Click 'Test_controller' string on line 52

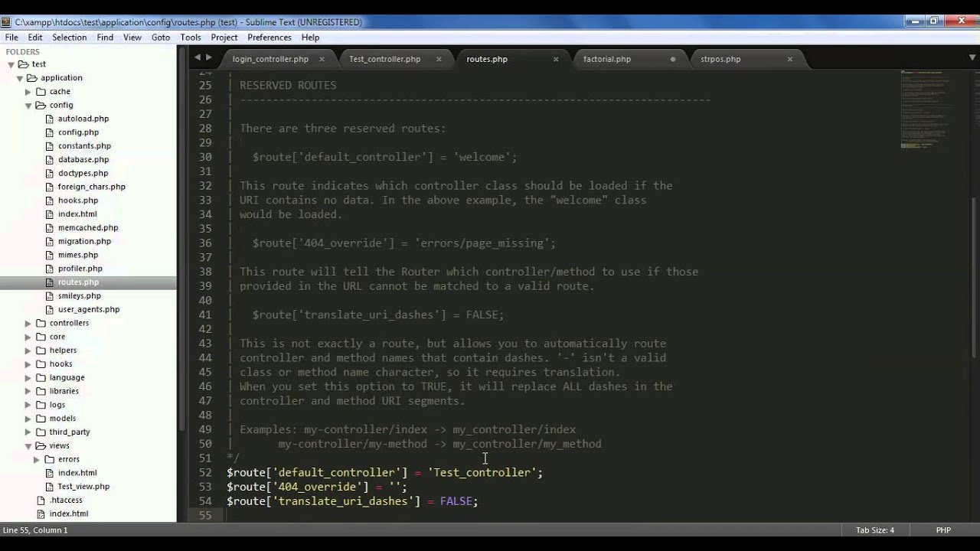tap(482, 473)
